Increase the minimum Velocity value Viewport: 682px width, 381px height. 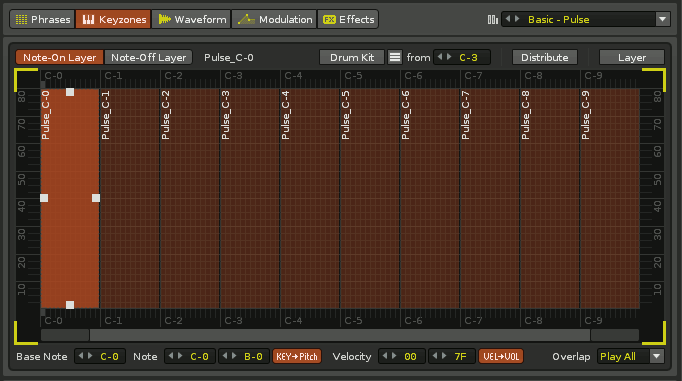pyautogui.click(x=394, y=356)
